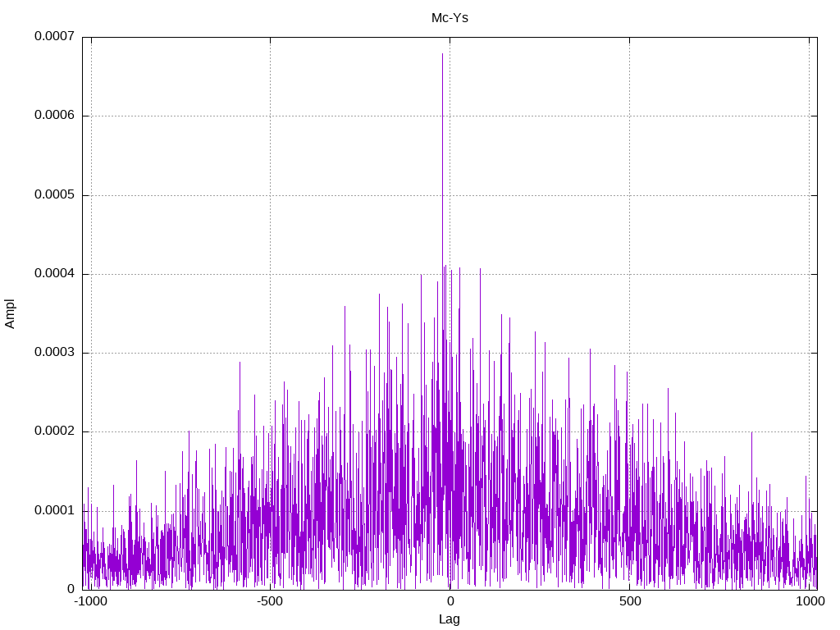Screen dimensions: 840x630
Task: Click the 1000 x-axis tick label
Action: click(810, 601)
